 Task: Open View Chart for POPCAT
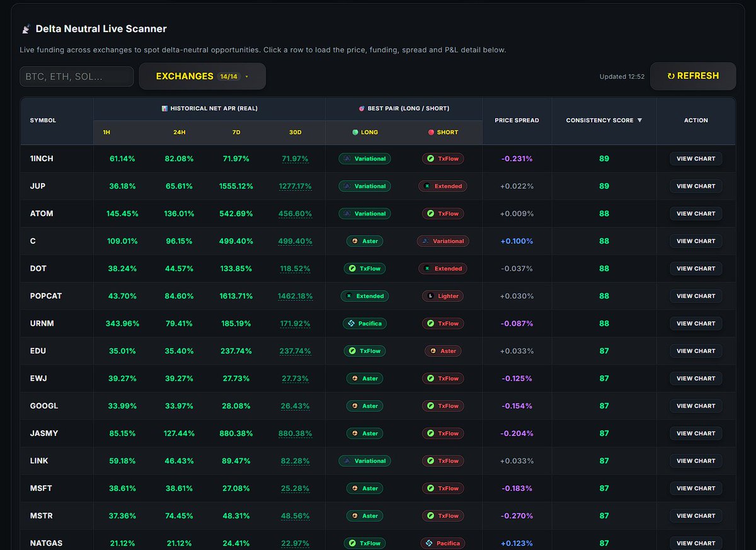tap(696, 296)
